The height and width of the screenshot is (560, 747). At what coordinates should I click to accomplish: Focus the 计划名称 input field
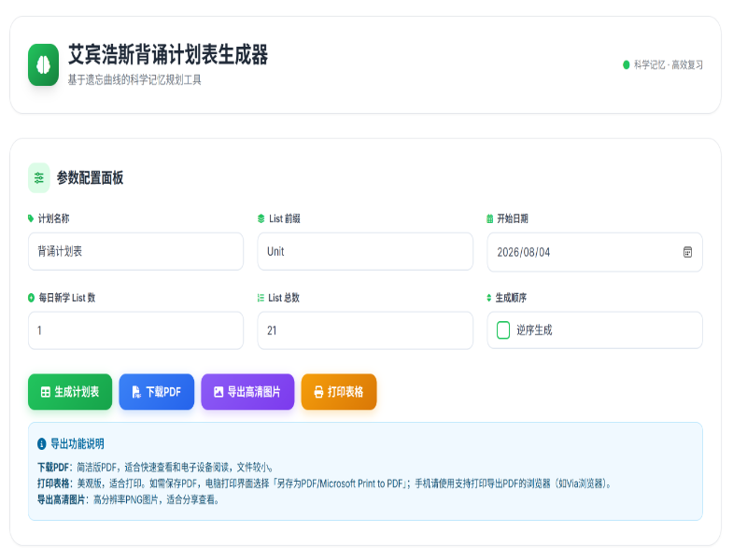[x=135, y=251]
